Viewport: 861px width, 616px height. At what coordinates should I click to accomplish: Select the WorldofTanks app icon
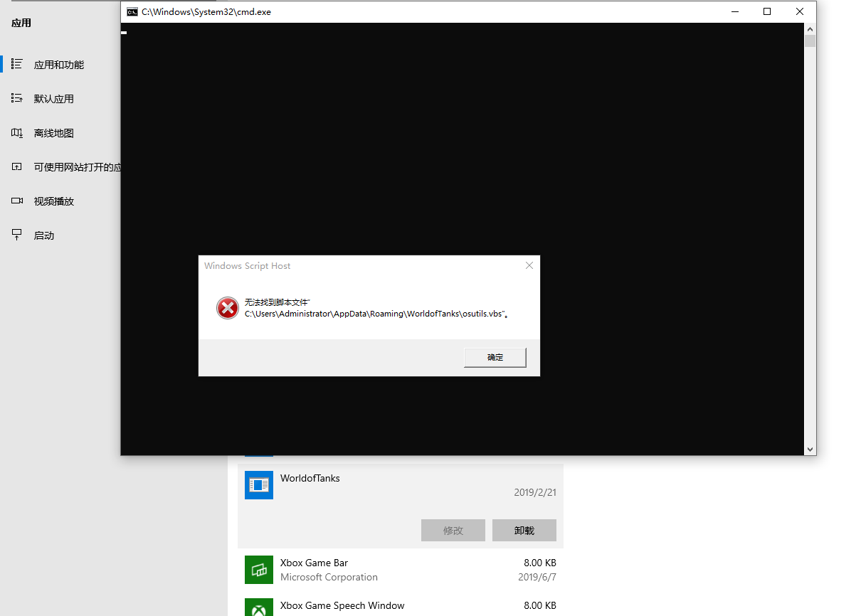pos(259,484)
